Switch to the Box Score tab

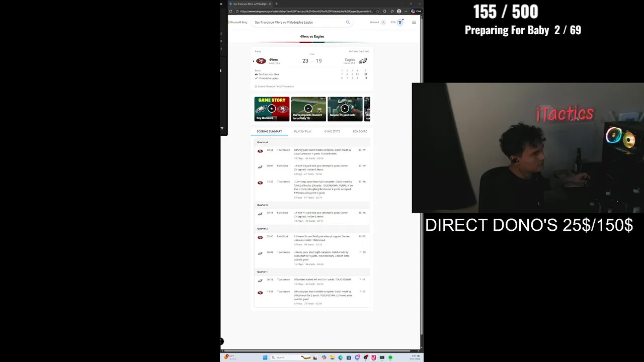[x=360, y=131]
